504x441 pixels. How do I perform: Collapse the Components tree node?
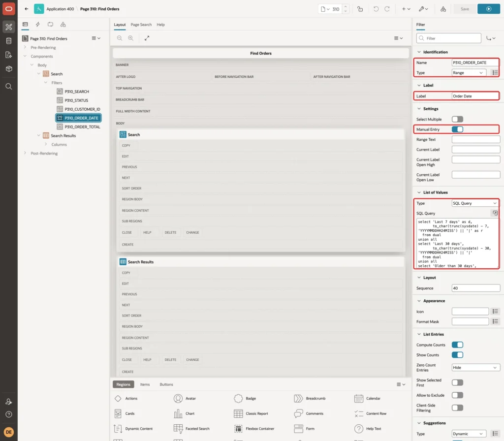click(x=25, y=56)
